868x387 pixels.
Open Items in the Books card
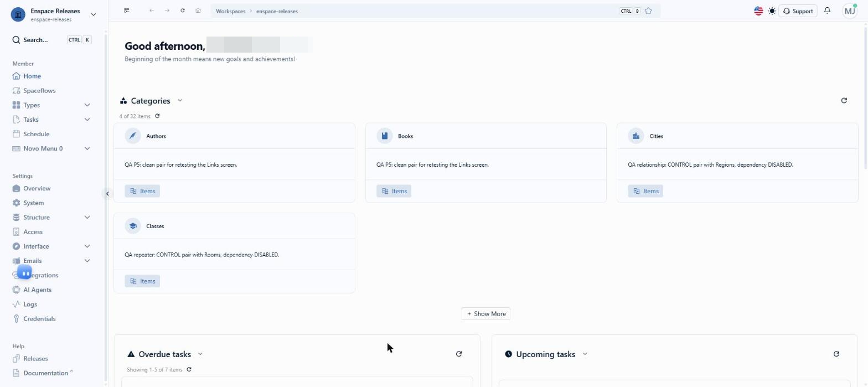394,191
